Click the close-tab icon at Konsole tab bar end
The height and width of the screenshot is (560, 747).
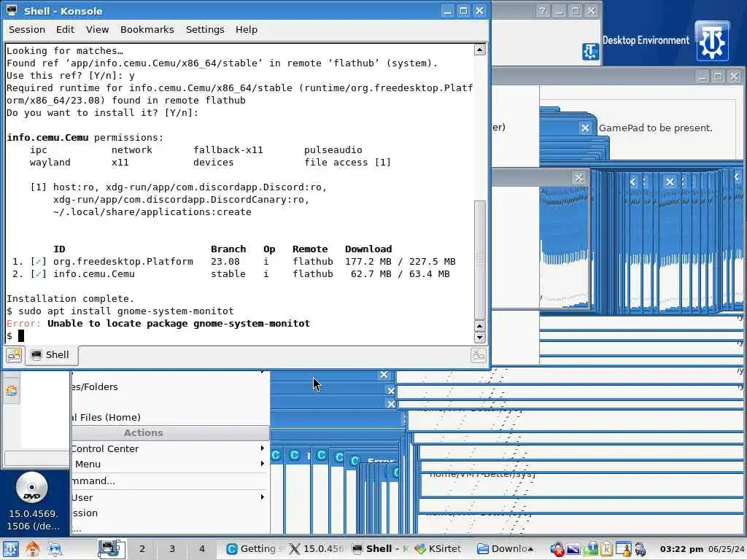(x=478, y=355)
